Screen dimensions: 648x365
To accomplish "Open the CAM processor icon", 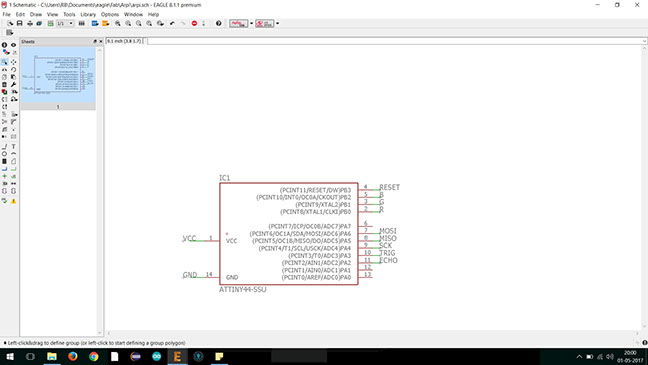I will point(39,24).
